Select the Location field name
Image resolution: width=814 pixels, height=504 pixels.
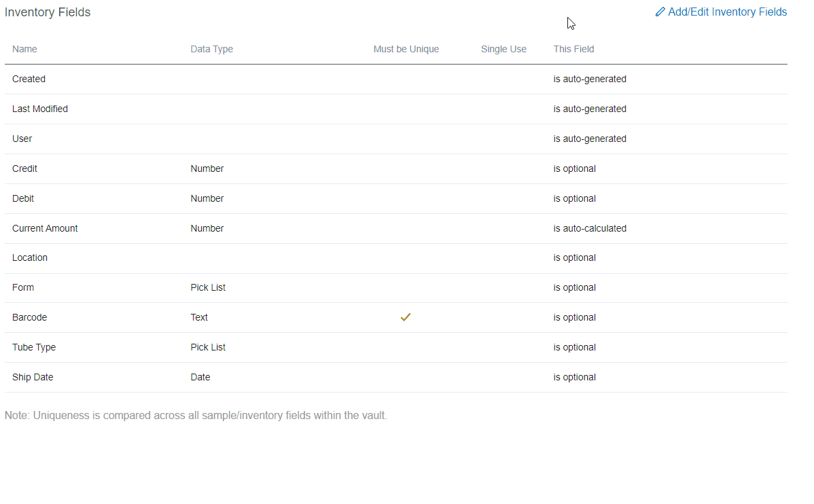[30, 258]
